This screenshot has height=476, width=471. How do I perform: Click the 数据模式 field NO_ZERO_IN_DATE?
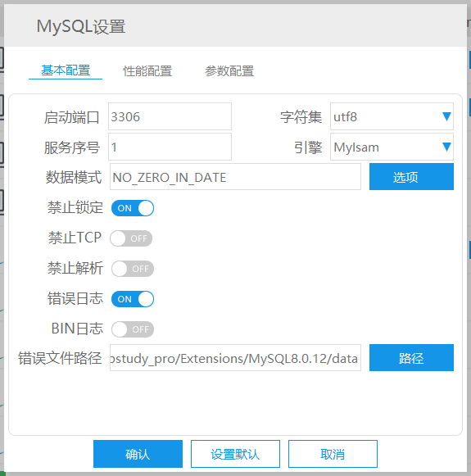coord(236,177)
